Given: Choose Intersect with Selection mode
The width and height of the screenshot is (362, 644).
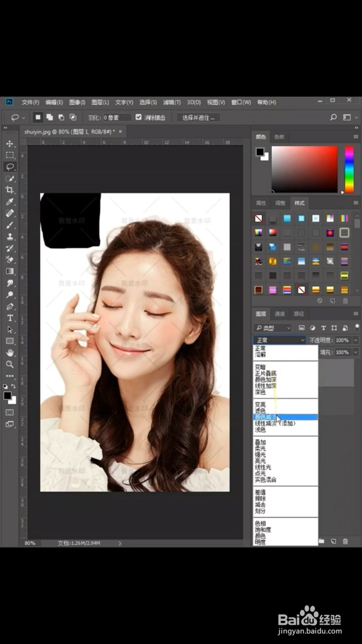Looking at the screenshot, I should click(73, 117).
